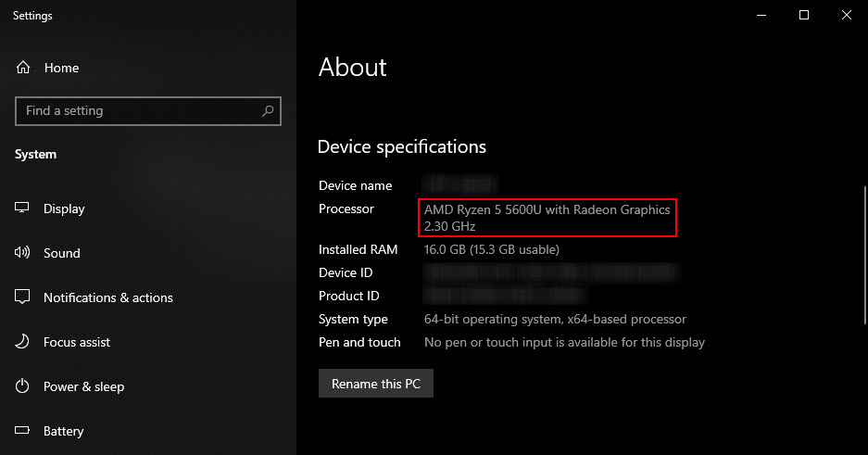The width and height of the screenshot is (868, 455).
Task: Go to Settings Home
Action: (61, 68)
